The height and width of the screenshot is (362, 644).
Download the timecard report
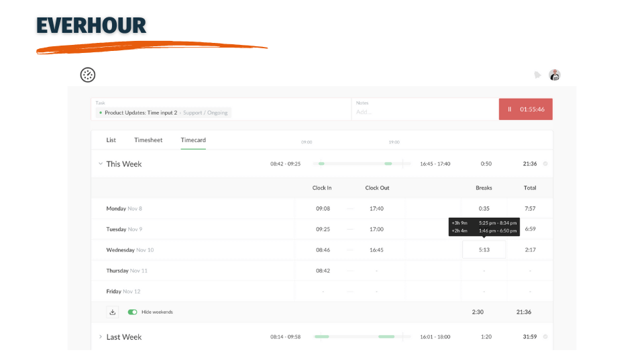click(113, 312)
